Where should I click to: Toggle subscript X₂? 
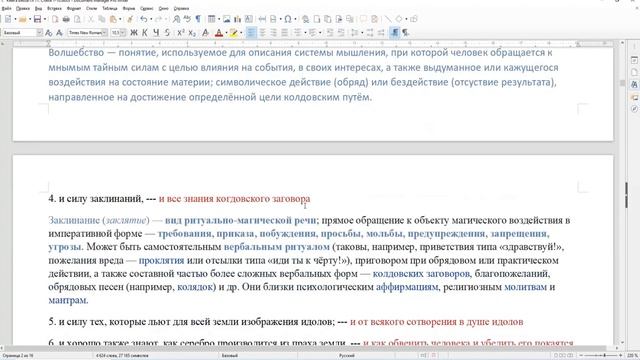click(x=192, y=33)
